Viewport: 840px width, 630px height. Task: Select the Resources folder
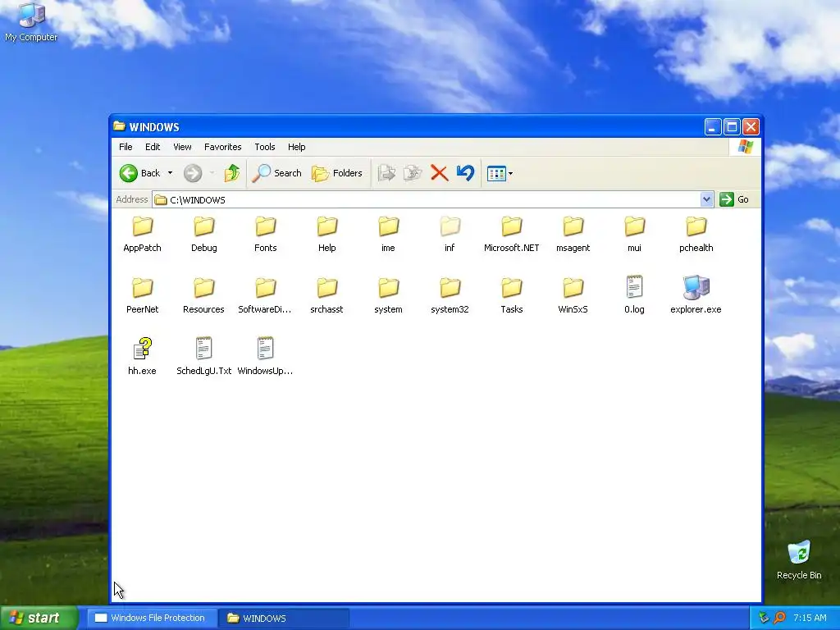point(204,295)
